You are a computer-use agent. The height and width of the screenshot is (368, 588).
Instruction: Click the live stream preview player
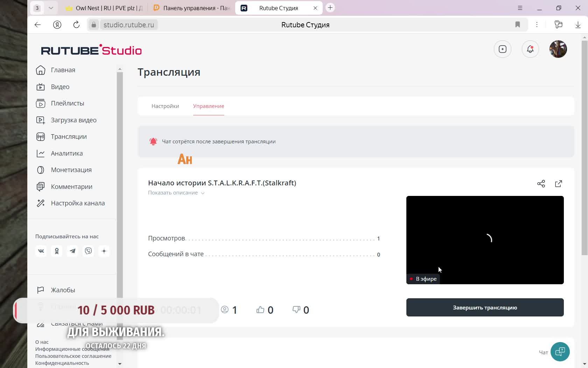(x=485, y=240)
